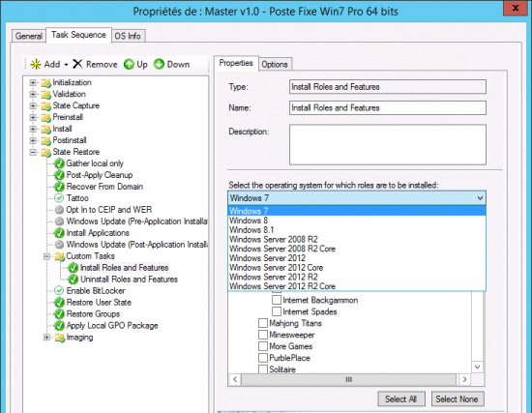The height and width of the screenshot is (413, 532).
Task: Click into the Description text box
Action: coord(388,144)
